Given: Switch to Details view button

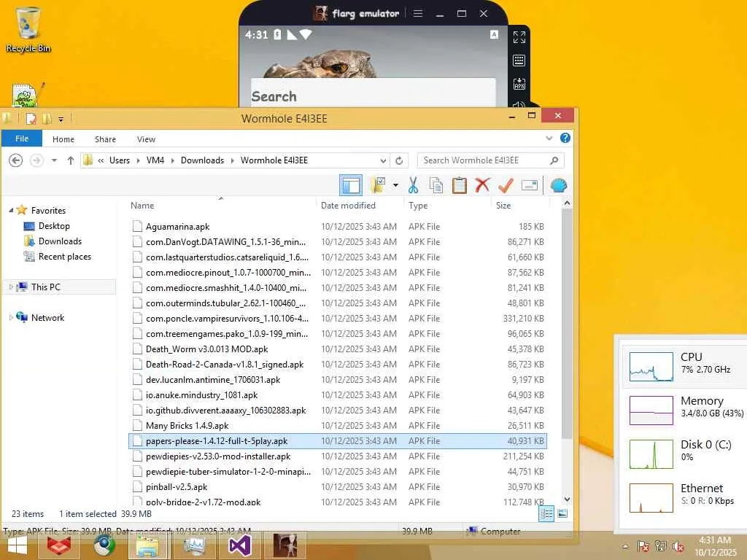Looking at the screenshot, I should click(546, 514).
